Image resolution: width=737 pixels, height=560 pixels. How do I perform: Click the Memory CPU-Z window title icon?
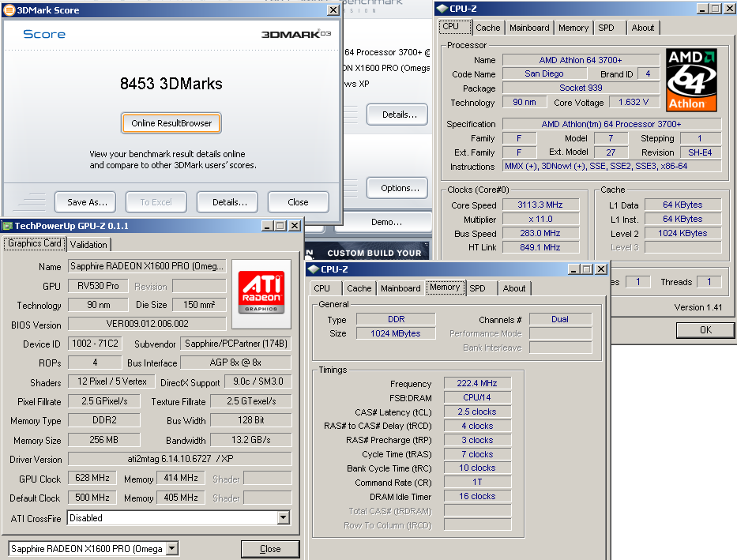314,269
